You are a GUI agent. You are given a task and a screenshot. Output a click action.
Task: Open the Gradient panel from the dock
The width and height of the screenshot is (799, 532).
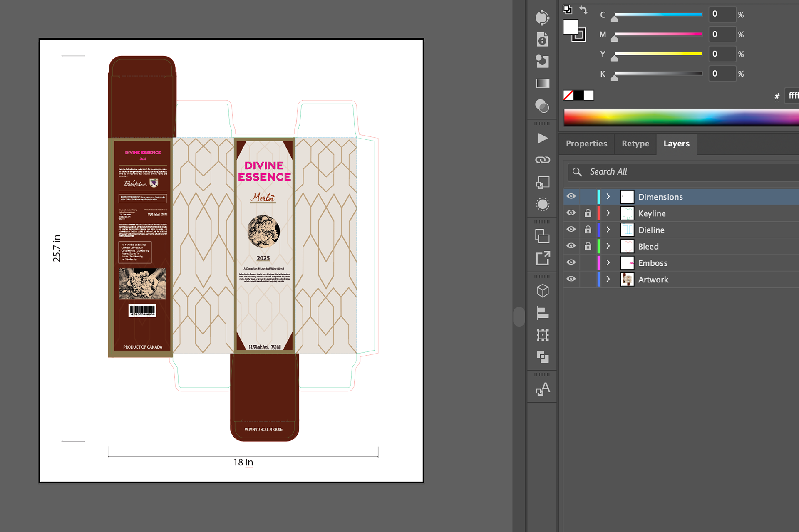[542, 84]
